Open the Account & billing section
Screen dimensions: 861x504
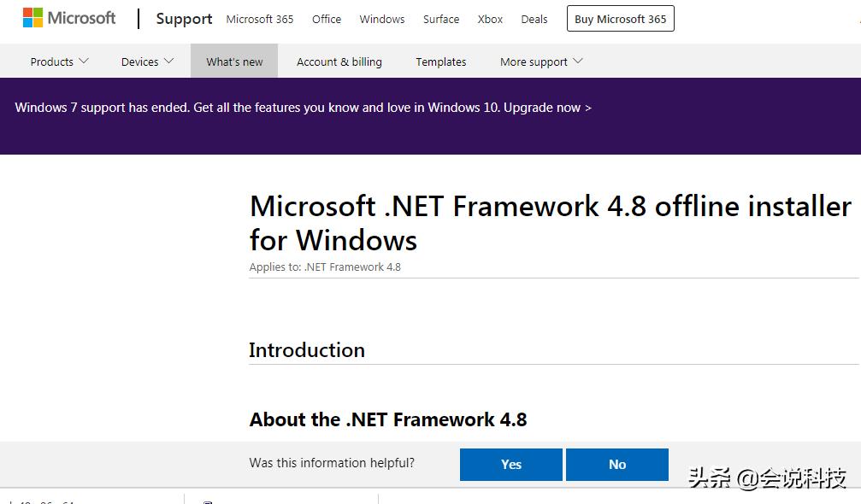tap(339, 61)
